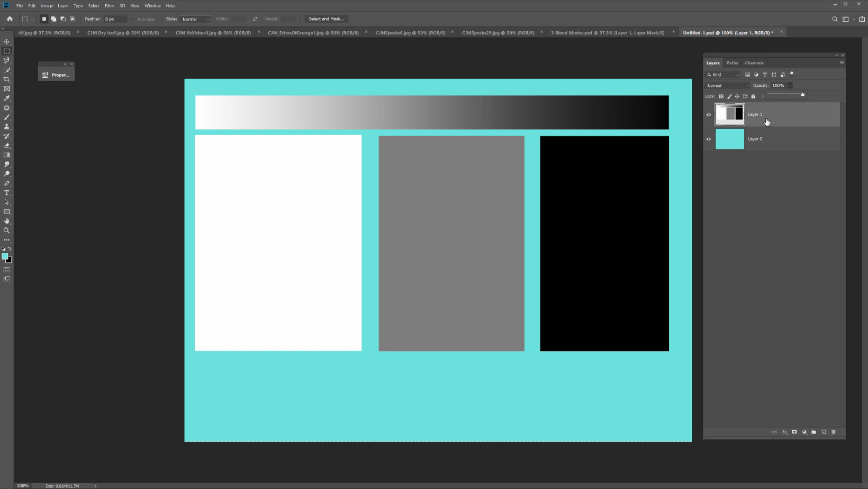Expand the Kind layer filter dropdown
868x489 pixels.
point(724,75)
